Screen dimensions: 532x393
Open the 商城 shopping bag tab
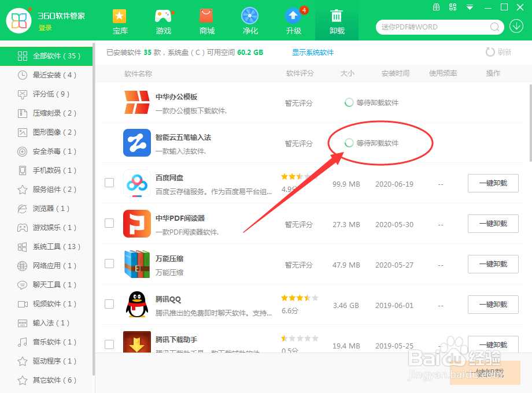206,22
